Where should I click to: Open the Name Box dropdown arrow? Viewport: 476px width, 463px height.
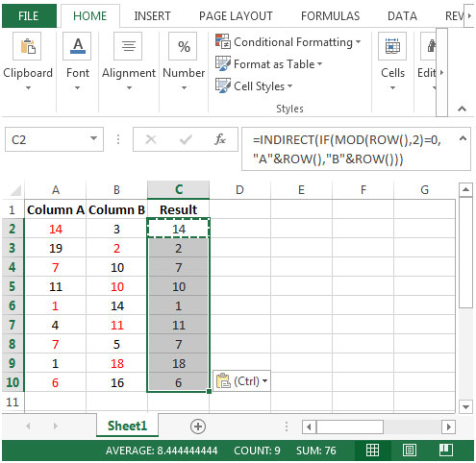point(93,138)
